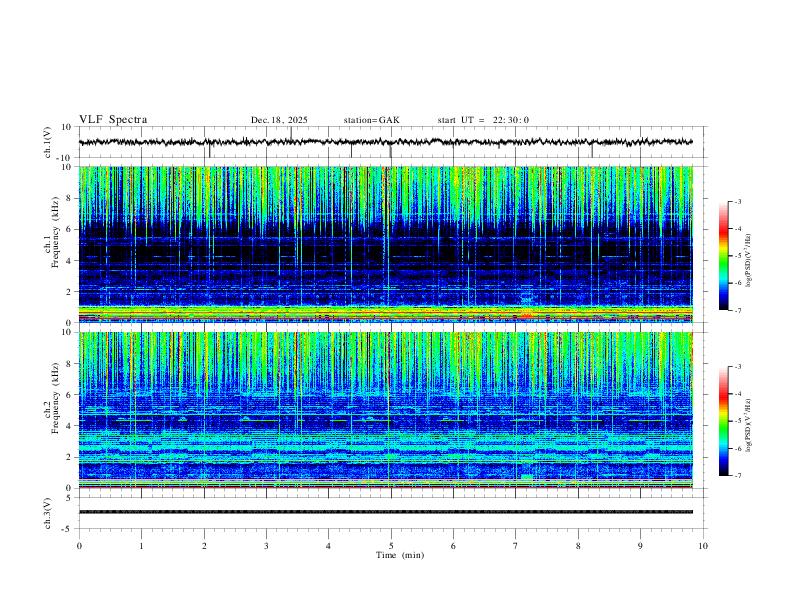Click the "2" kHz tick on ch.2 spectrogram

[x=69, y=457]
